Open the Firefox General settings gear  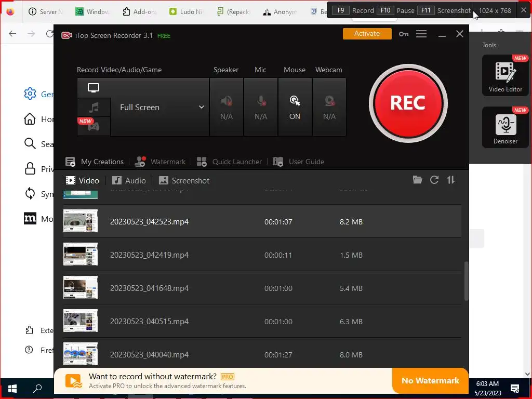click(30, 94)
